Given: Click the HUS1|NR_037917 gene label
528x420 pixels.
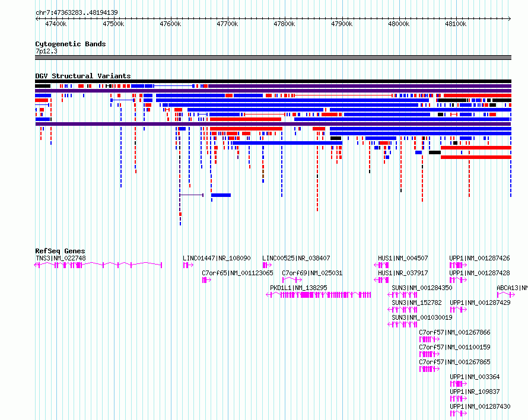Looking at the screenshot, I should 403,273.
